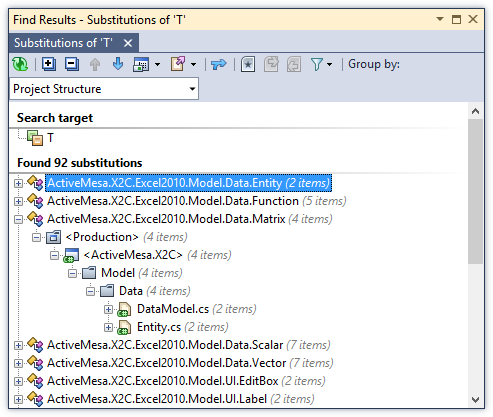
Task: Open the Export dropdown arrow
Action: (193, 64)
